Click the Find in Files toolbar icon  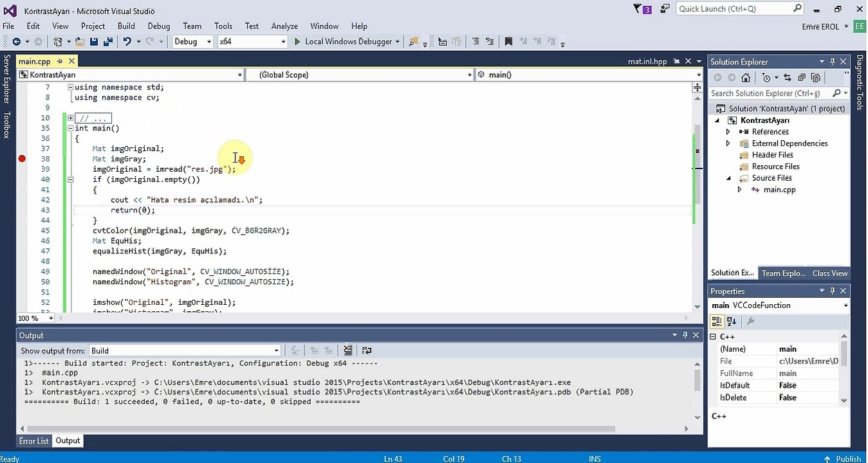[413, 42]
